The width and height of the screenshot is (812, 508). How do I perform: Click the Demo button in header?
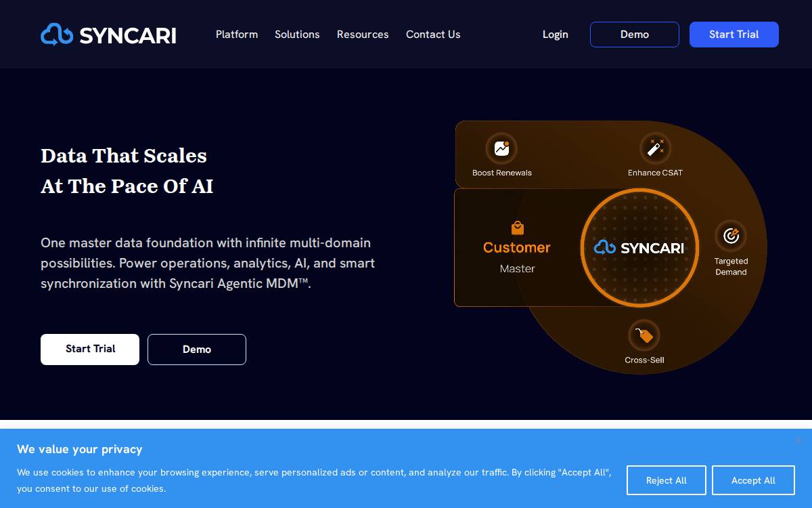(635, 35)
